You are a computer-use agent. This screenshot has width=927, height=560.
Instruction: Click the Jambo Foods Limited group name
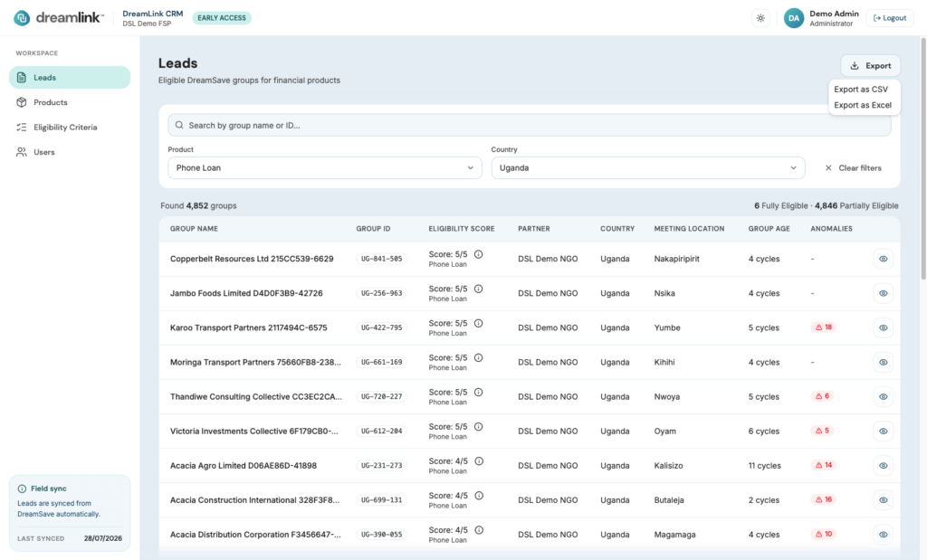[246, 293]
